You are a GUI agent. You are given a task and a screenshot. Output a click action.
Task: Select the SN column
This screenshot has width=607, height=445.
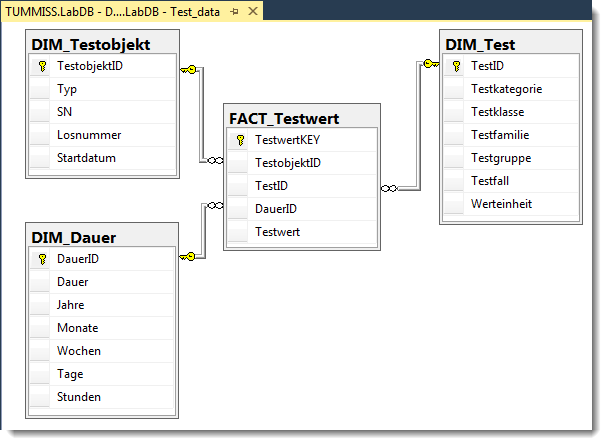(103, 112)
